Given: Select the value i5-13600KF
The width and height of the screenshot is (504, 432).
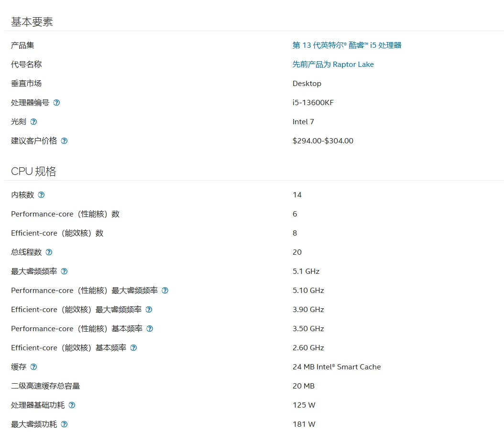Looking at the screenshot, I should [313, 102].
